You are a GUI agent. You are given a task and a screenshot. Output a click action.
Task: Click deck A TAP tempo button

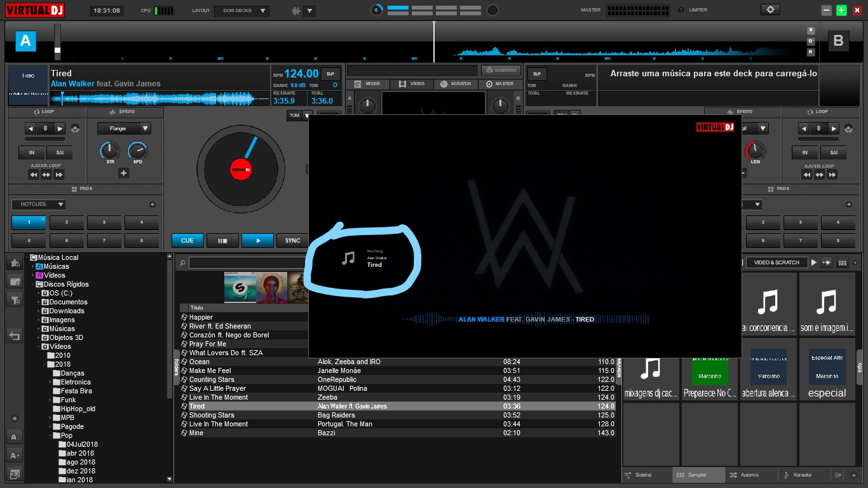330,74
